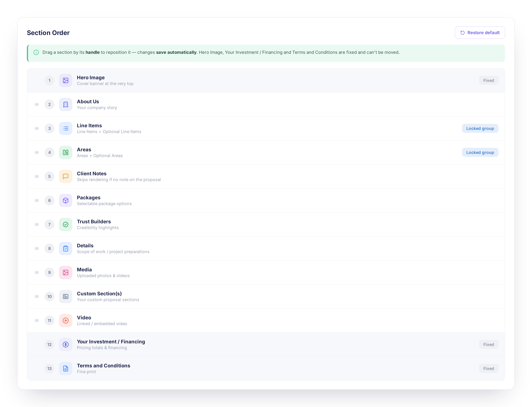Click the About Us building icon
The height and width of the screenshot is (407, 532).
66,104
